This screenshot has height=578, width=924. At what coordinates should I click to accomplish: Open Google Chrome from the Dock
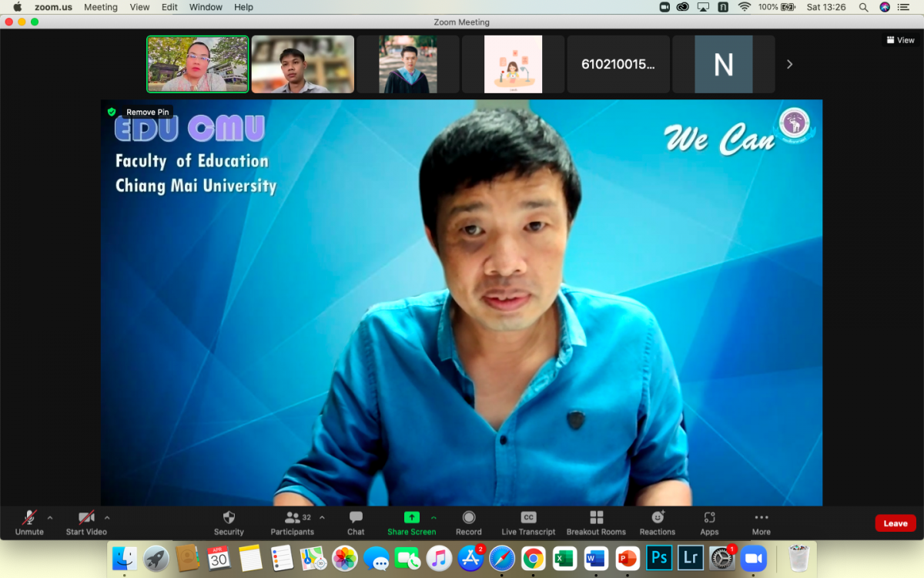(x=534, y=557)
